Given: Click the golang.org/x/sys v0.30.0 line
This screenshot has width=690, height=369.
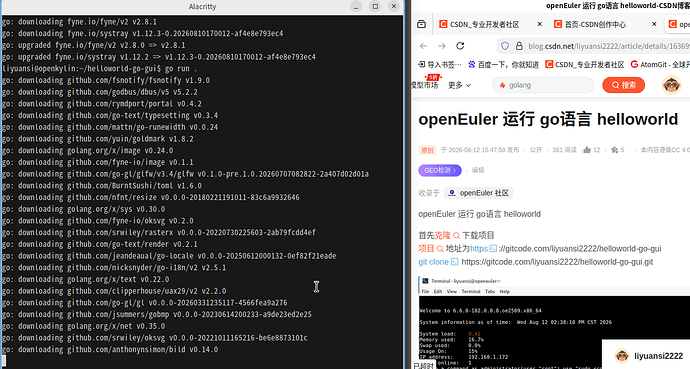Looking at the screenshot, I should (84, 209).
